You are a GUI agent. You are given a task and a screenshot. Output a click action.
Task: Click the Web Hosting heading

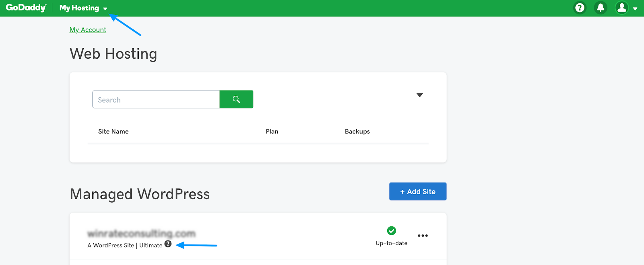114,54
